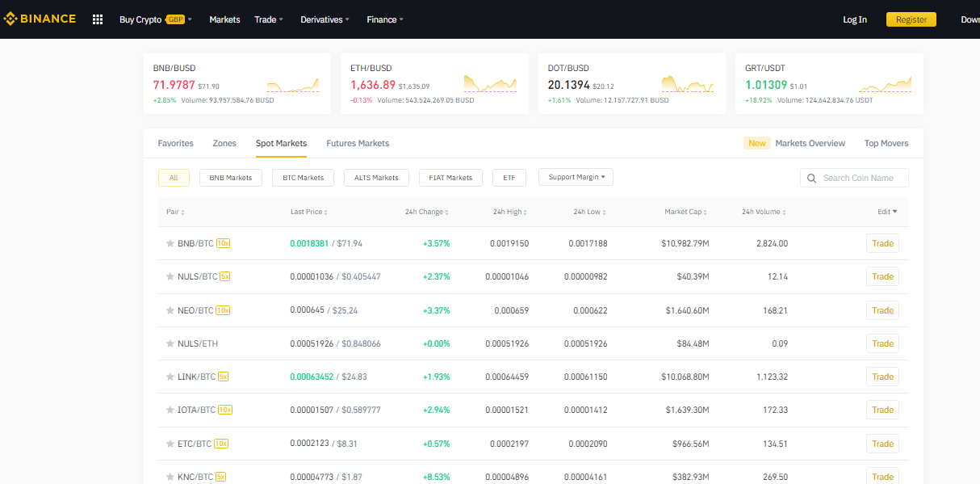Screen dimensions: 980x484
Task: Filter by BTC Markets
Action: point(304,178)
